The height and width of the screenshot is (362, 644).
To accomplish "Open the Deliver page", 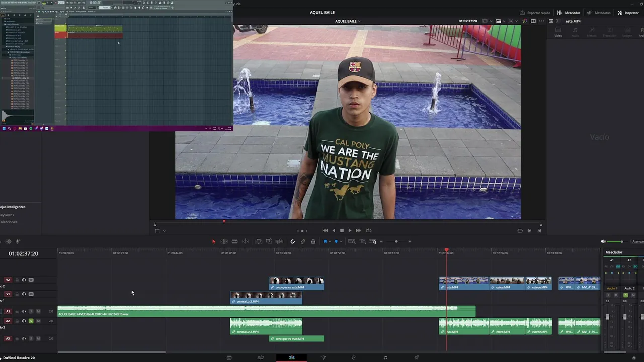I will 416,358.
